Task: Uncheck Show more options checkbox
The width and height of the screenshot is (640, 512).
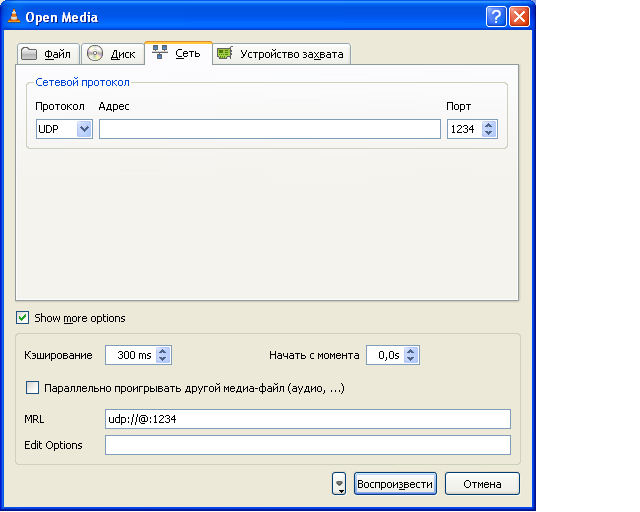Action: tap(23, 318)
